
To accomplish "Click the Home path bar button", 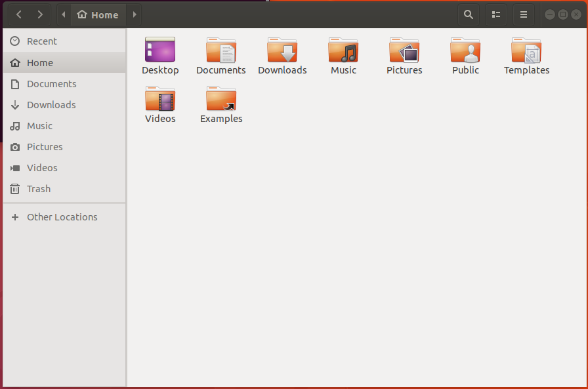I will pos(98,14).
